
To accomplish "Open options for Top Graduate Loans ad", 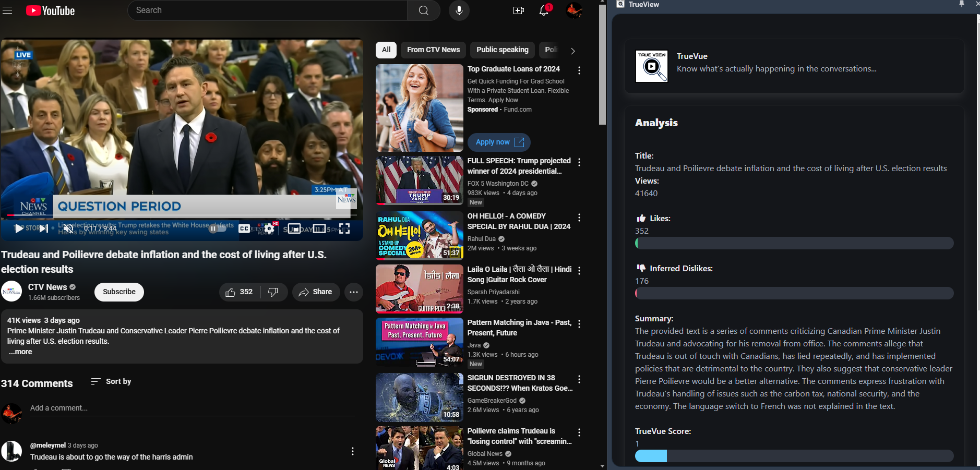I will tap(579, 70).
